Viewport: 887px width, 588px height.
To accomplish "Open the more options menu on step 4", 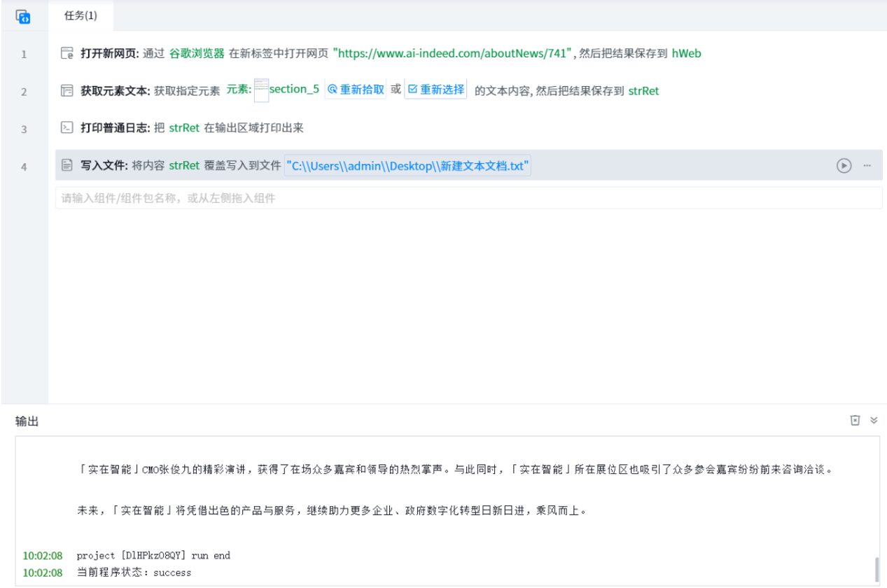I will tap(867, 165).
